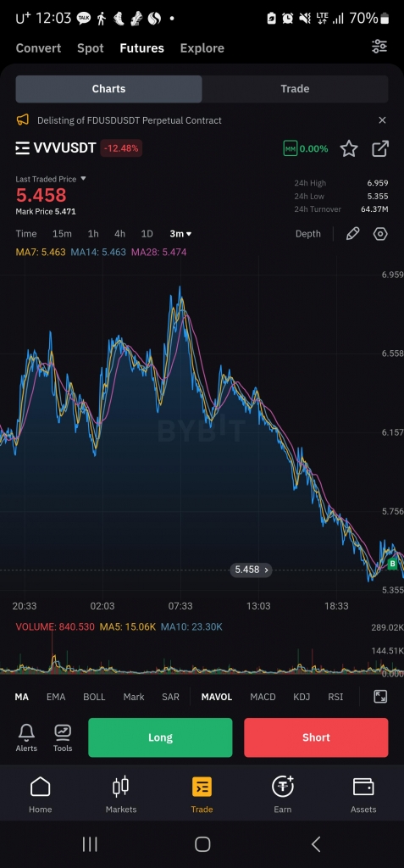
Task: Open the VVVUSDT pair list icon
Action: point(22,147)
